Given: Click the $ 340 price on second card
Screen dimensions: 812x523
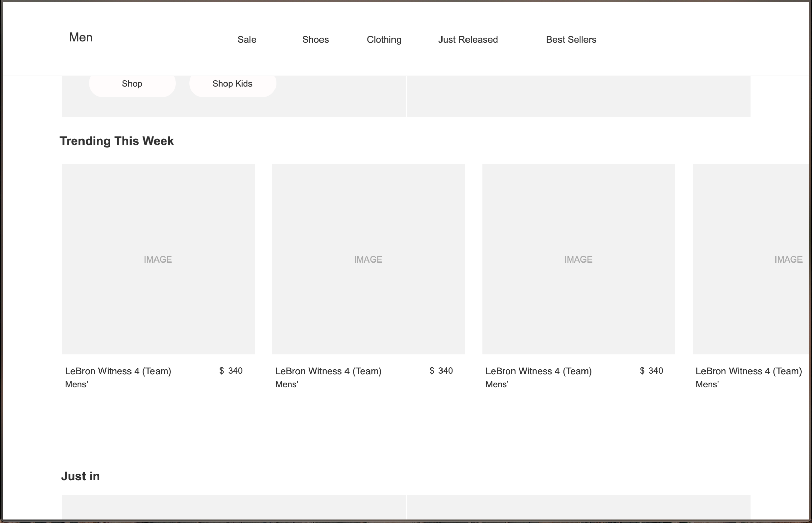Looking at the screenshot, I should click(x=441, y=371).
